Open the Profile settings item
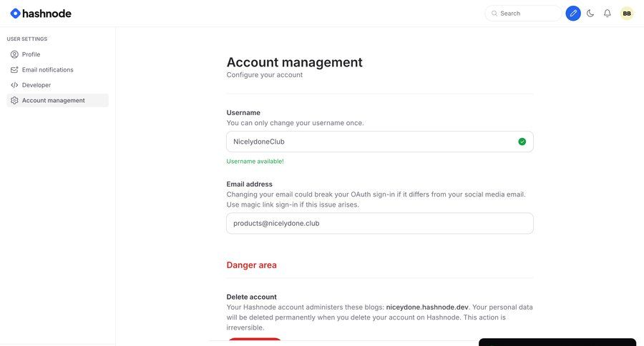 (x=57, y=54)
